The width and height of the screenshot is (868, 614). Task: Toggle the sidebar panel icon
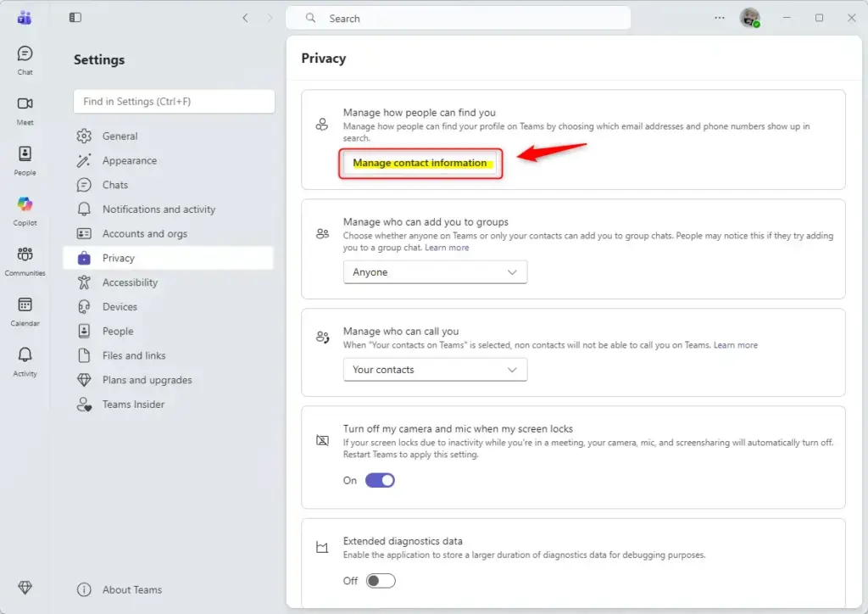click(x=75, y=18)
